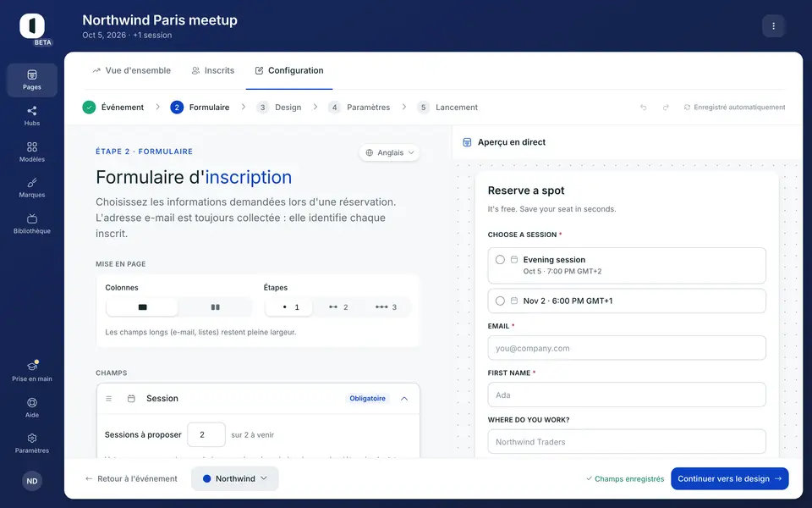Click Continuer vers le design button
The width and height of the screenshot is (812, 508).
click(730, 478)
